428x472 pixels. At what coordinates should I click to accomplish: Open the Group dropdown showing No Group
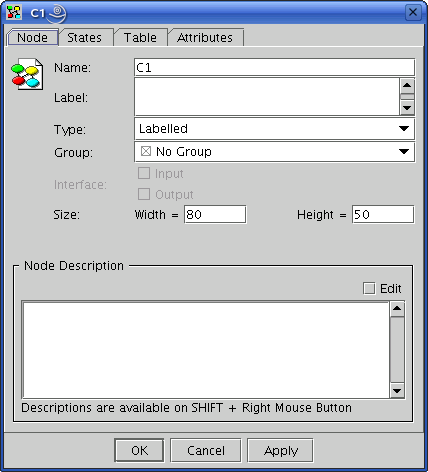(275, 152)
